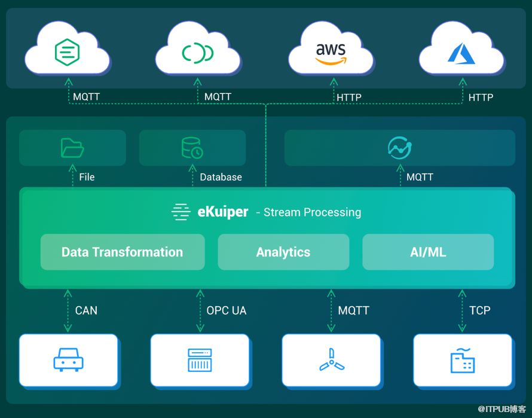532x418 pixels.
Task: Click the HTTP label below Azure cloud
Action: coord(481,98)
